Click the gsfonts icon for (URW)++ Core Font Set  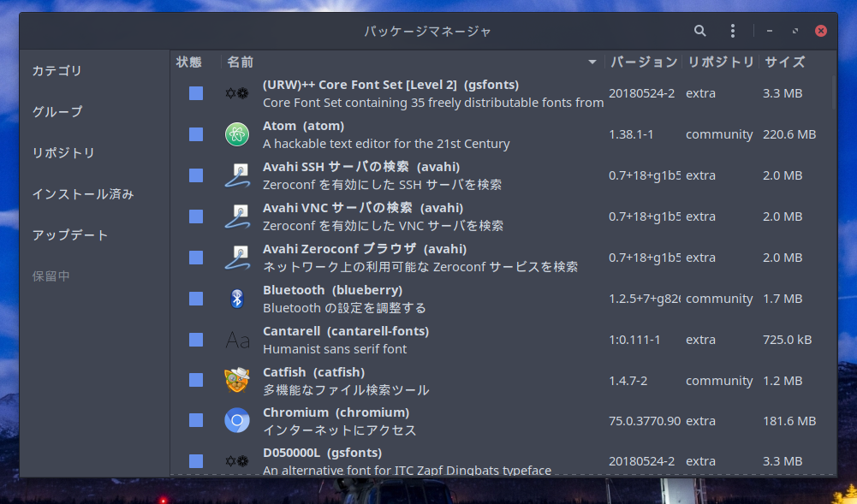pyautogui.click(x=237, y=93)
